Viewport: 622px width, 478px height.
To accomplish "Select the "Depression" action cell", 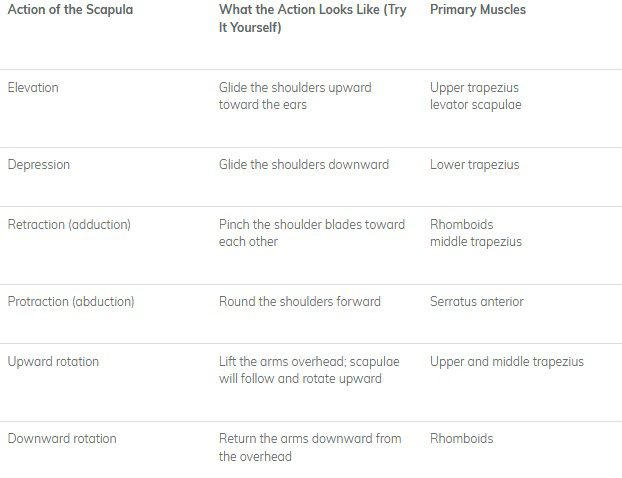I will click(x=39, y=165).
